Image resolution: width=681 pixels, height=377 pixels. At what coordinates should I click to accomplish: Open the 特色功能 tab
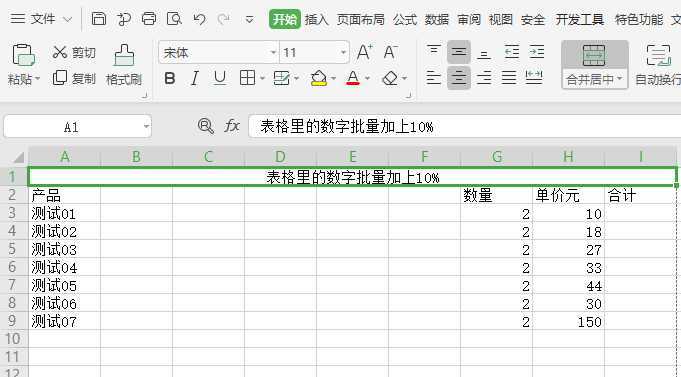click(639, 20)
